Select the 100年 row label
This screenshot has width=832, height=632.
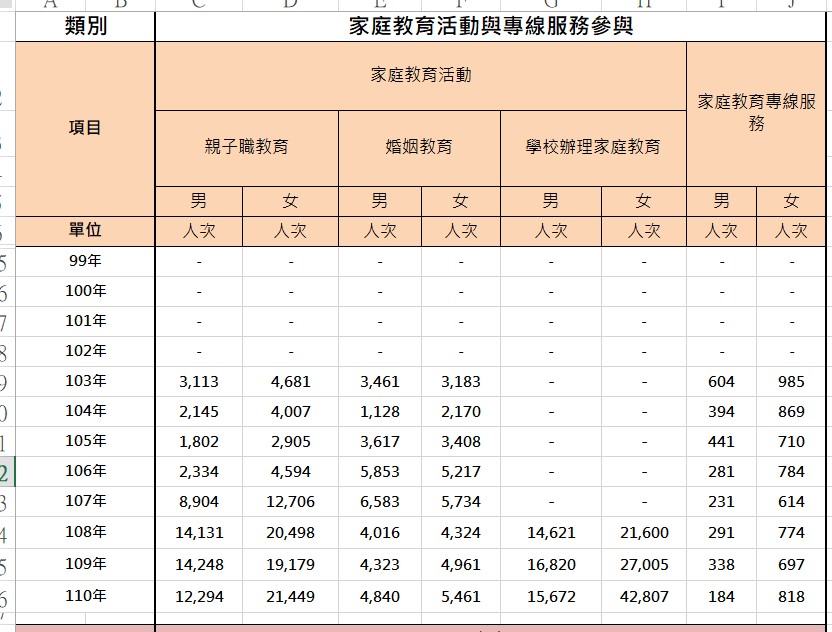pyautogui.click(x=85, y=291)
